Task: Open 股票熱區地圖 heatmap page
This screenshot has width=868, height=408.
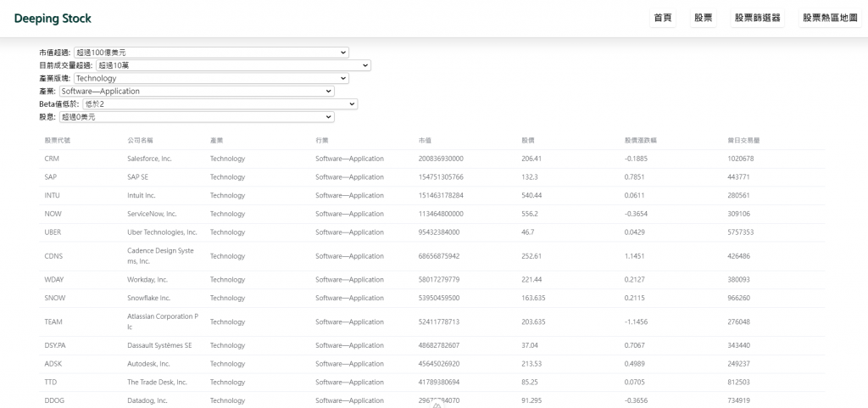Action: [831, 18]
